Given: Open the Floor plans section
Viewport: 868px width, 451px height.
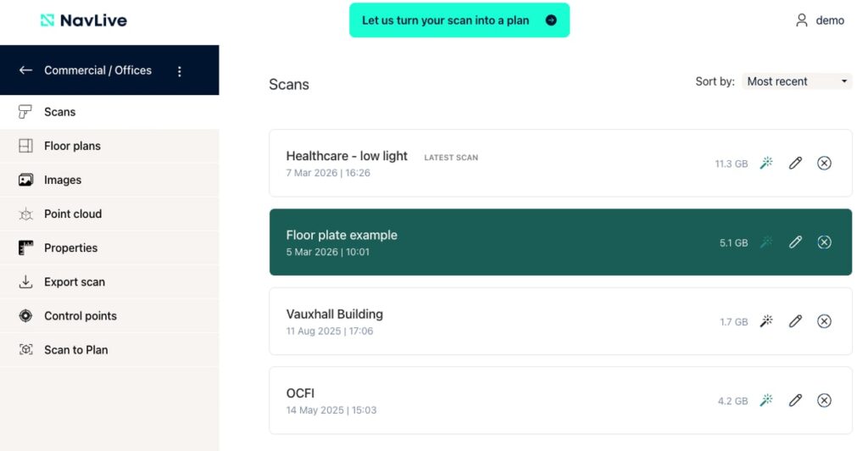Looking at the screenshot, I should tap(72, 146).
